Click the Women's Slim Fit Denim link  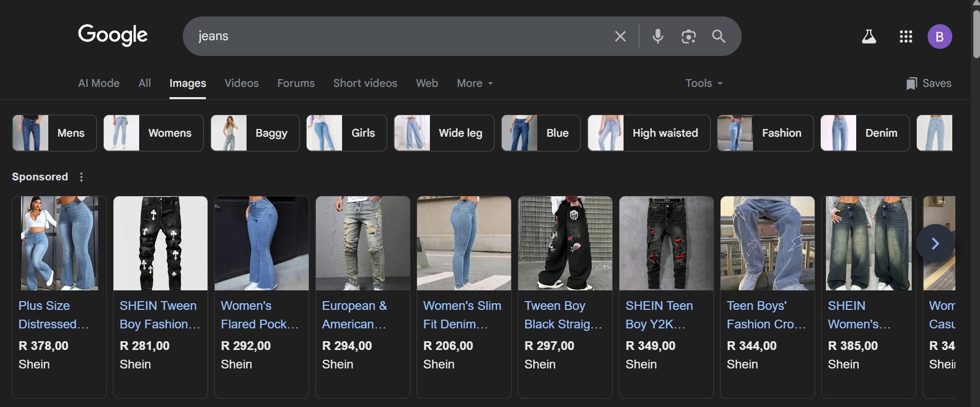click(x=462, y=315)
